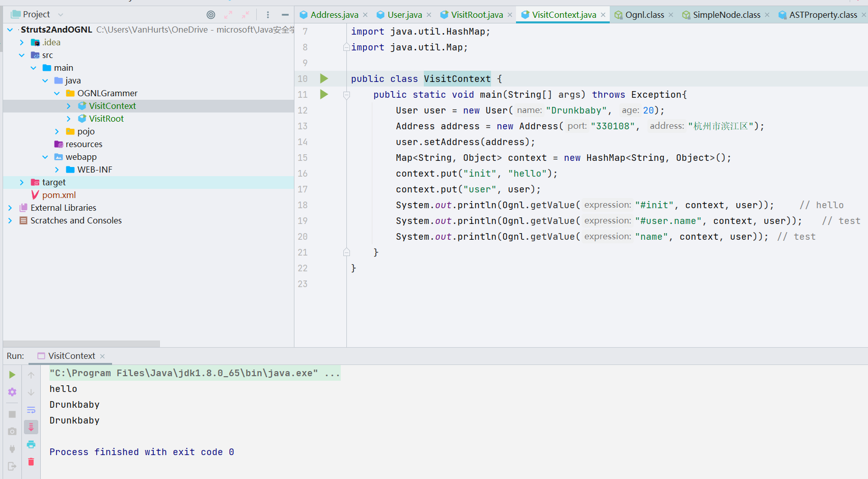Open the Project panel options menu
868x479 pixels.
[268, 15]
